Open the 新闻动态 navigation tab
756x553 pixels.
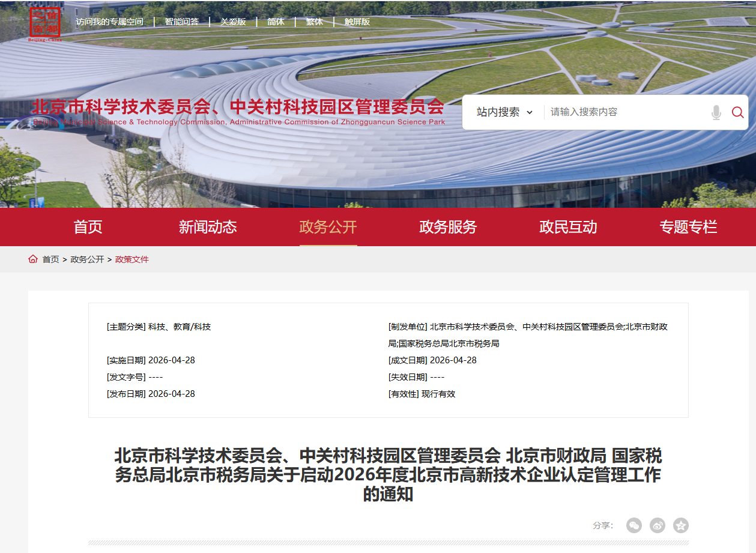click(x=208, y=227)
